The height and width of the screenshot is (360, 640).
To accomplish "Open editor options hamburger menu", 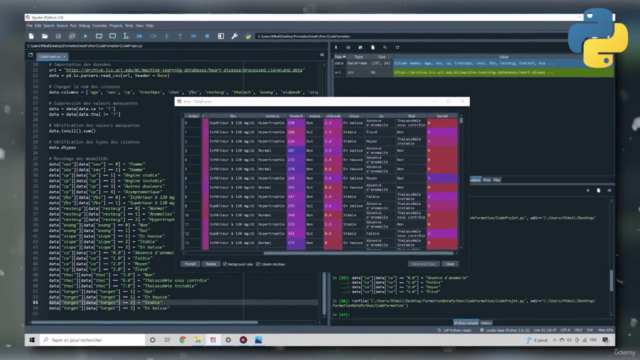I will (322, 55).
